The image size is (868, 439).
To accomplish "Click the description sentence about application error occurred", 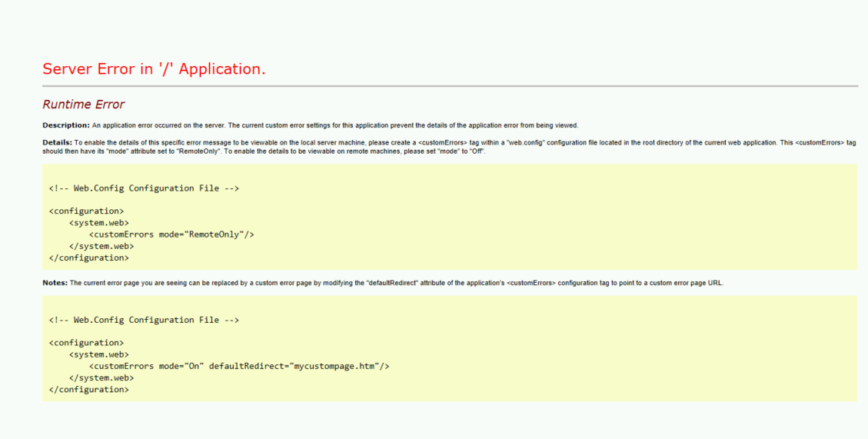I will (x=335, y=125).
